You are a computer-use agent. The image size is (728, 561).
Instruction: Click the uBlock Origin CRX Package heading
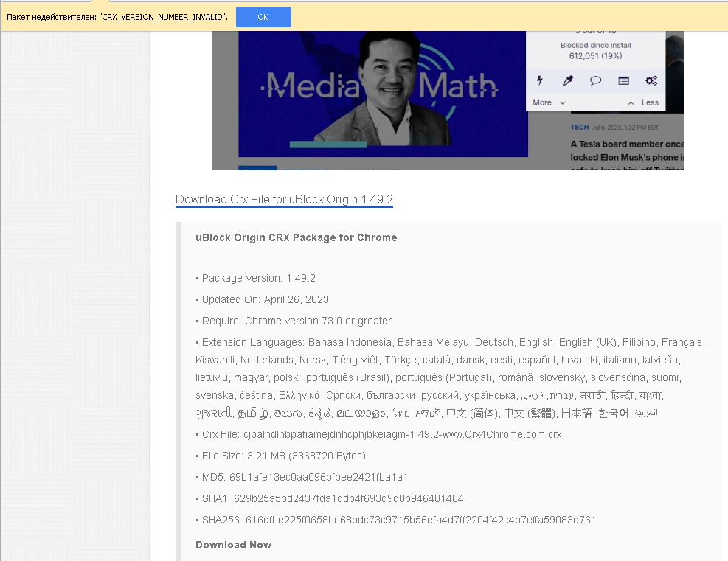297,237
